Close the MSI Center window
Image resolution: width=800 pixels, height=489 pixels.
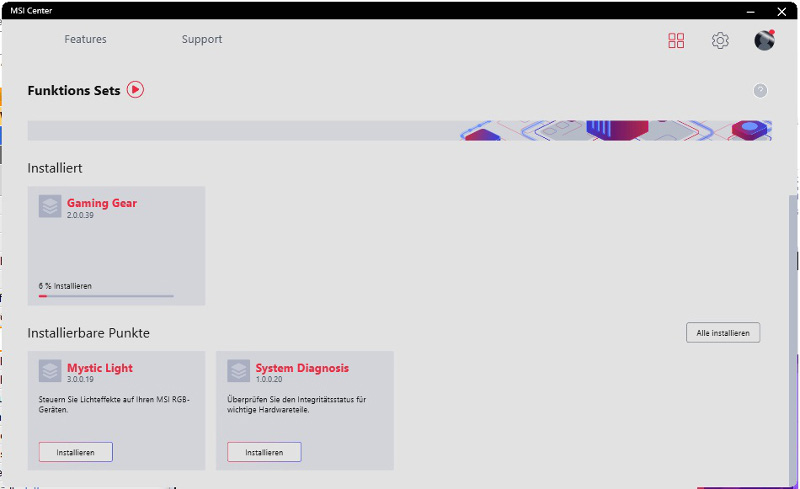tap(782, 11)
